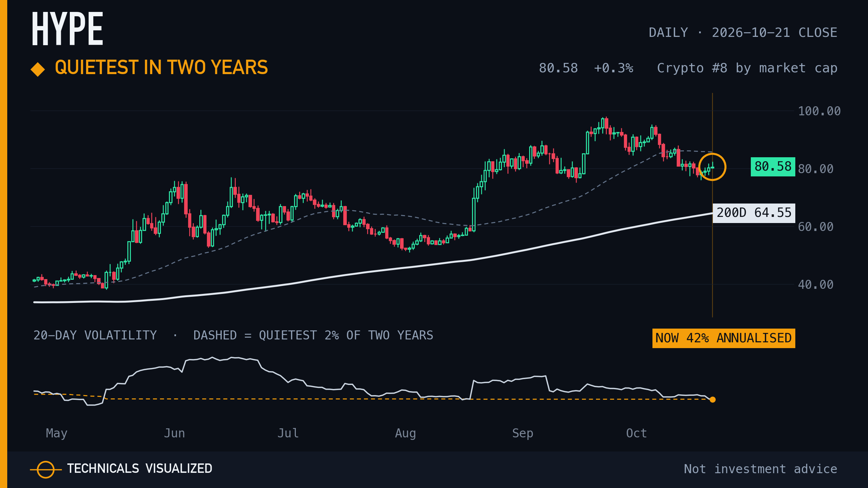
Task: Click the orange circle highlighting the latest candle
Action: click(712, 167)
